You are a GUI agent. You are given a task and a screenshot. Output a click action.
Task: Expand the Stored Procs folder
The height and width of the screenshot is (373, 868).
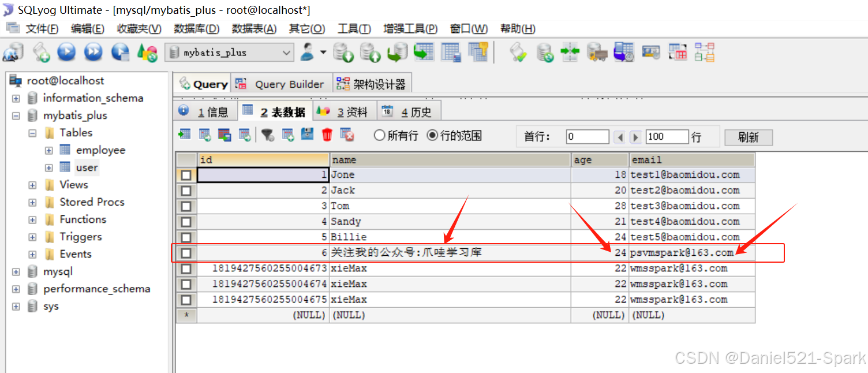pyautogui.click(x=32, y=202)
